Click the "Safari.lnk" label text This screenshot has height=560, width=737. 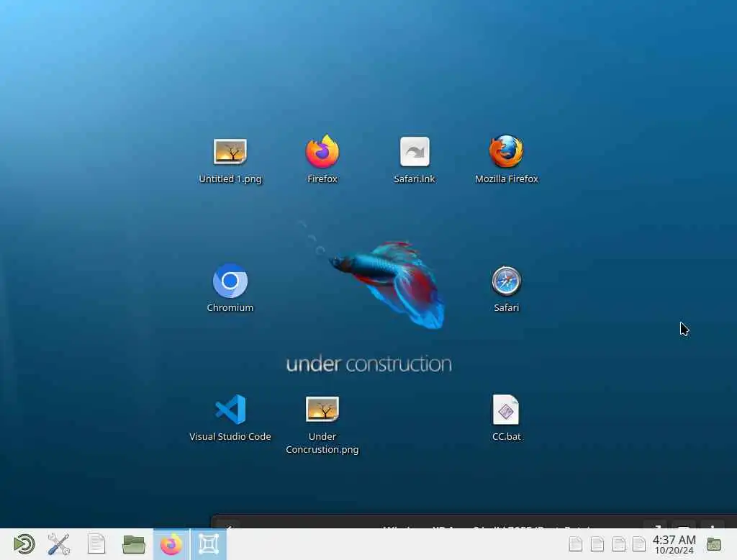tap(414, 179)
